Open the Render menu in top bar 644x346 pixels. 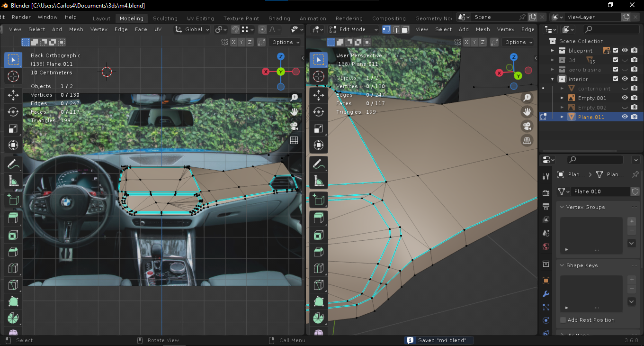pos(21,17)
